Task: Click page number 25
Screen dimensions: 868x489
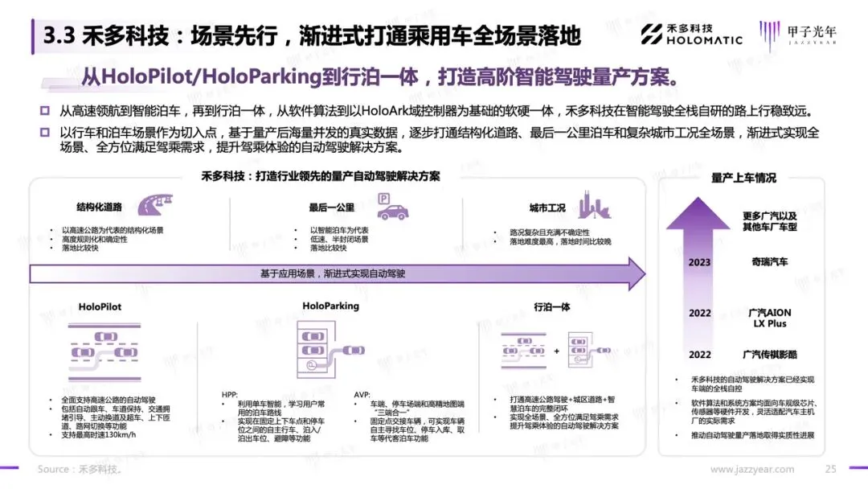Action: [x=830, y=469]
